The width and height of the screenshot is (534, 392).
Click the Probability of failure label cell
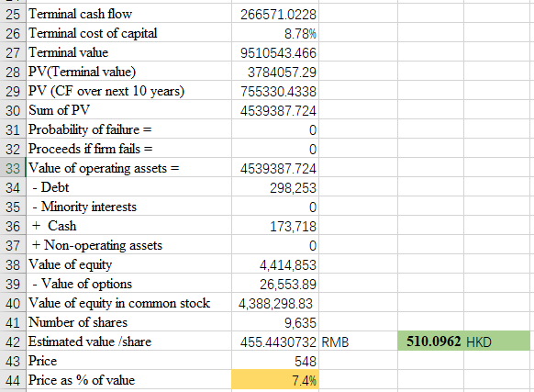[129, 129]
